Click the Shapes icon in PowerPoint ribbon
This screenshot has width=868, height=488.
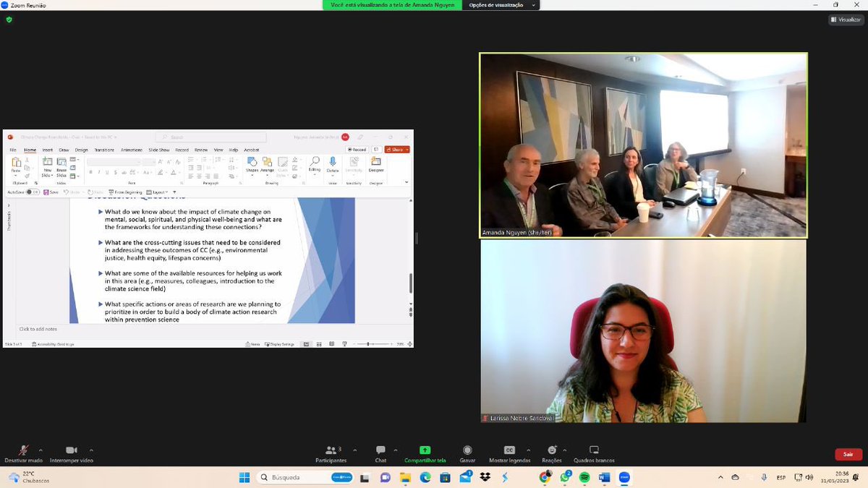pos(252,163)
